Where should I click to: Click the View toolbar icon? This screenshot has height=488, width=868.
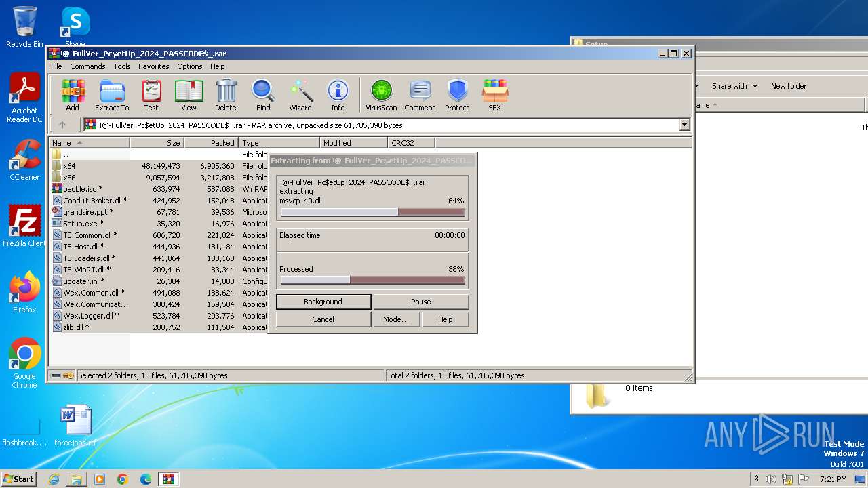[x=189, y=95]
